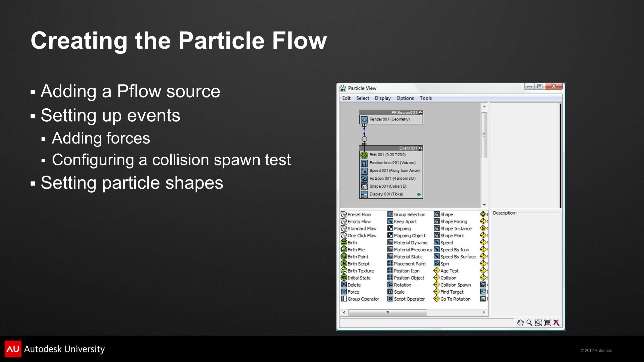
Task: Select the Position Object operator
Action: point(406,278)
